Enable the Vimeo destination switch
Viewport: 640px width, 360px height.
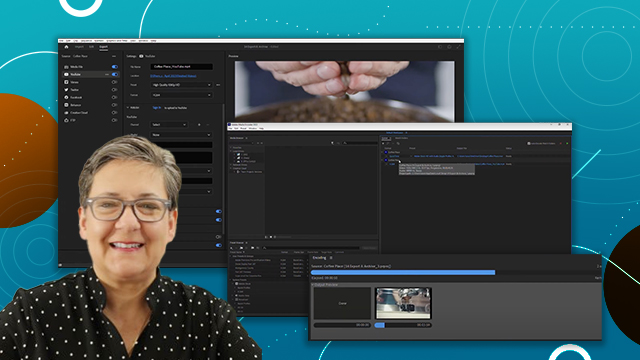click(x=115, y=82)
